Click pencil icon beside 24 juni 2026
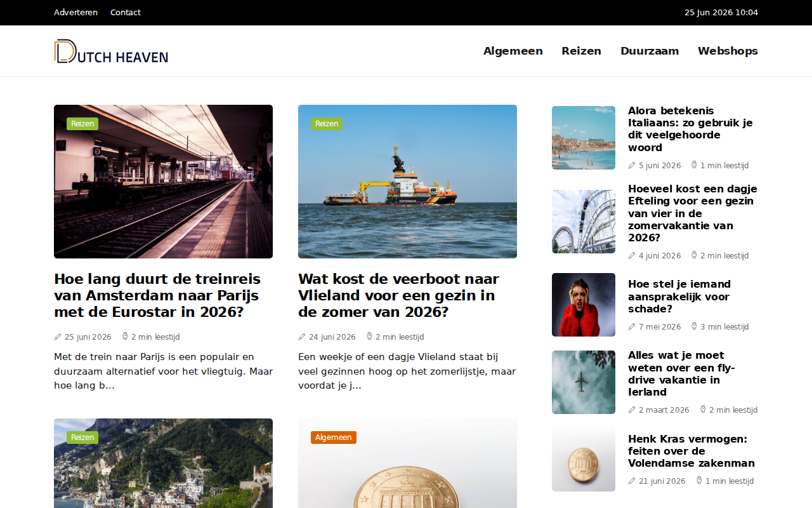 [302, 337]
